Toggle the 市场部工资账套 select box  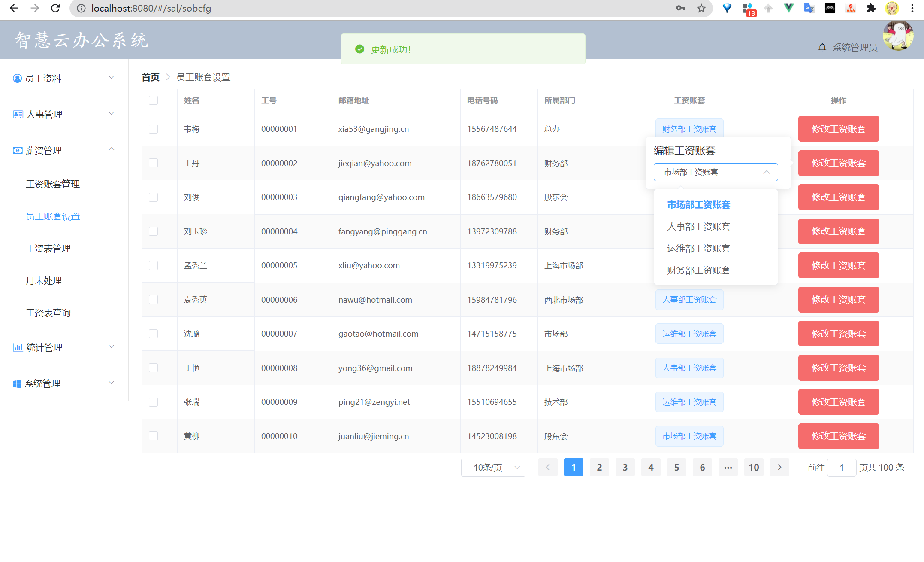715,172
